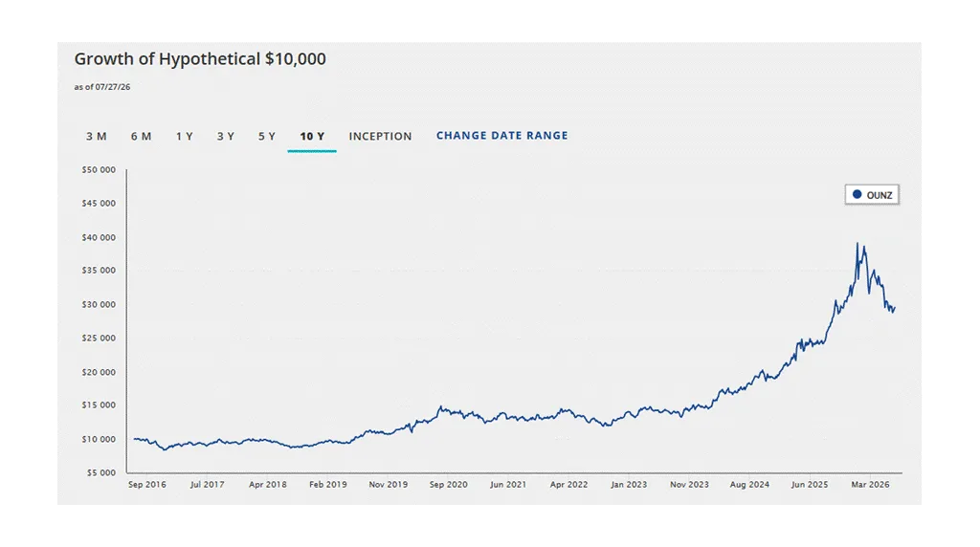Open the CHANGE DATE RANGE link
Image resolution: width=980 pixels, height=547 pixels.
[x=501, y=136]
